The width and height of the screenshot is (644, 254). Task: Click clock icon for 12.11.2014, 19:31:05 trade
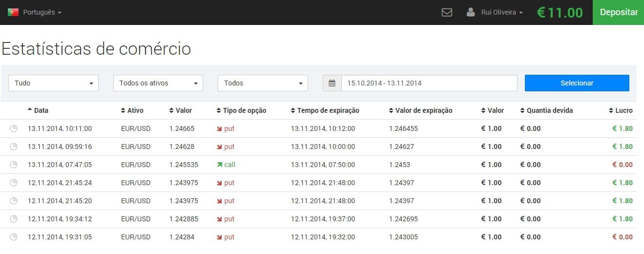click(14, 237)
